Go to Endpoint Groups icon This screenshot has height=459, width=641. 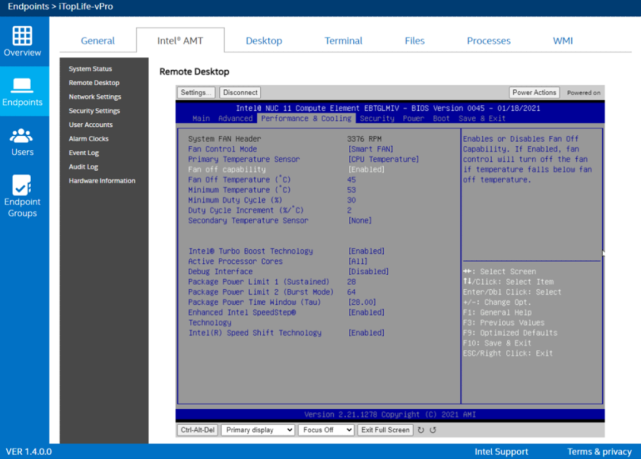pos(23,193)
